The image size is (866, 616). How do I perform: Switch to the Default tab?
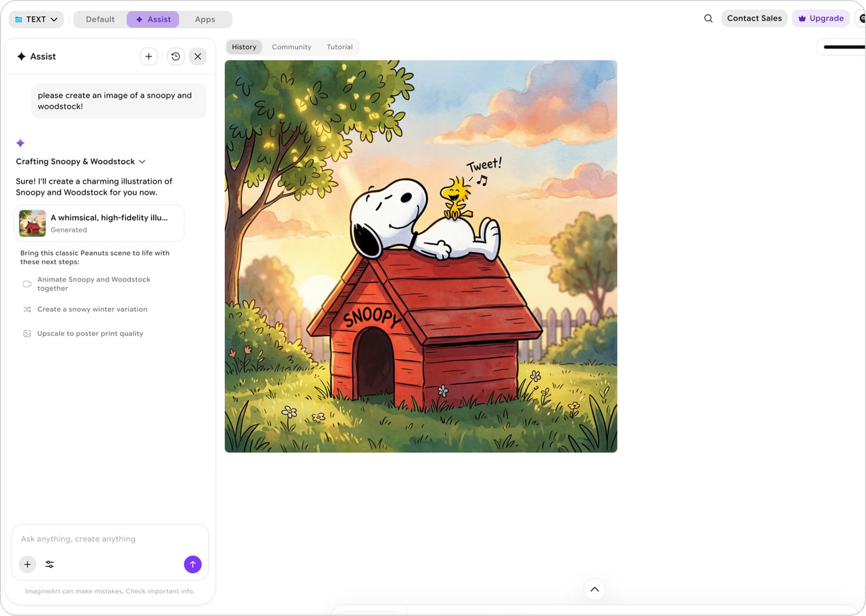tap(100, 19)
